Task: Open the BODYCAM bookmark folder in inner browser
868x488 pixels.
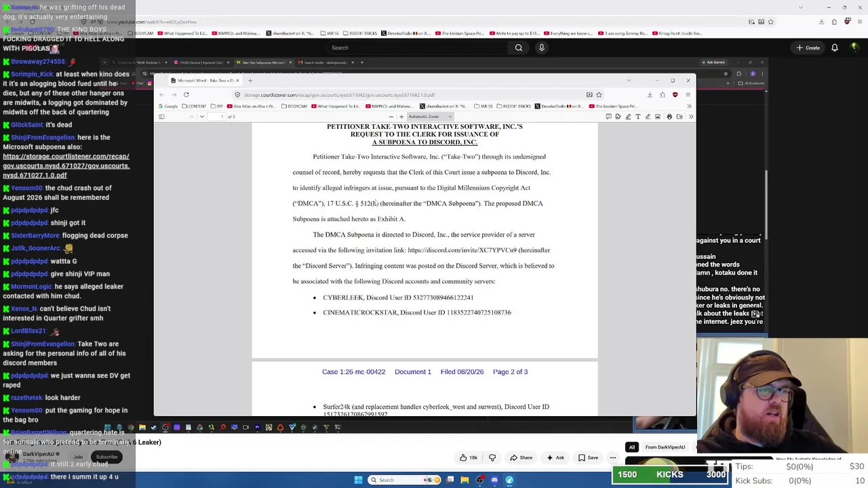Action: pyautogui.click(x=294, y=106)
